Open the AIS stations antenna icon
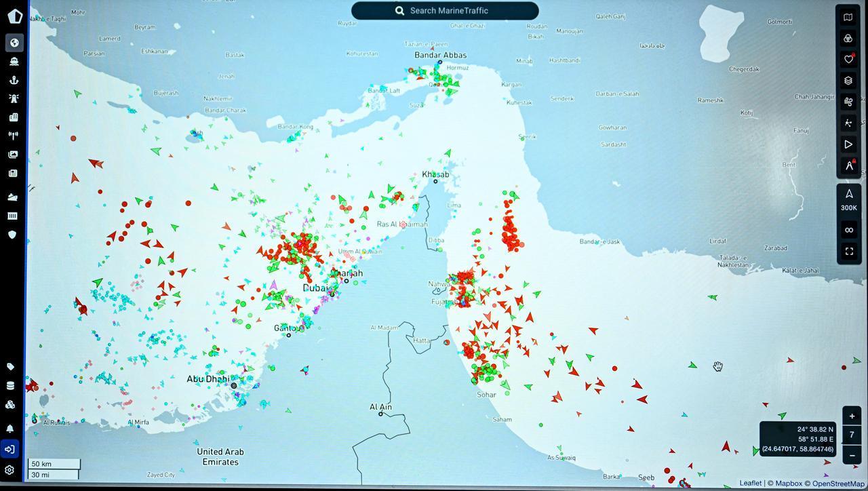This screenshot has height=491, width=868. [x=14, y=135]
